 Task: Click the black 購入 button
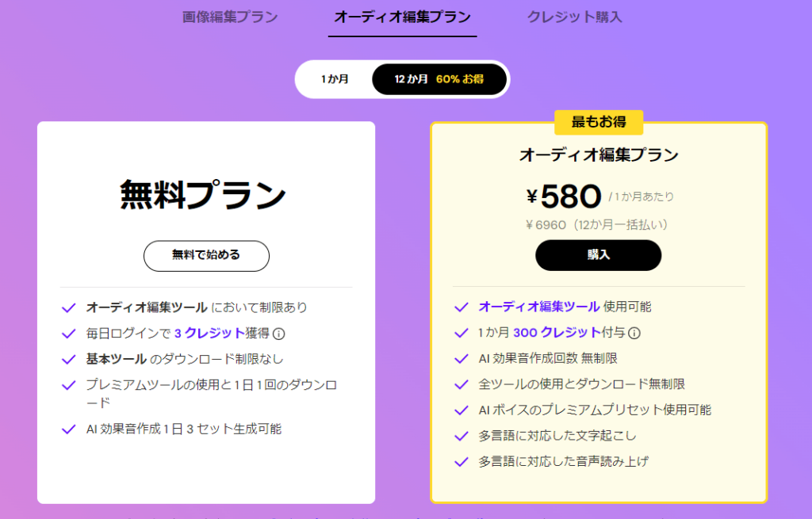click(598, 255)
